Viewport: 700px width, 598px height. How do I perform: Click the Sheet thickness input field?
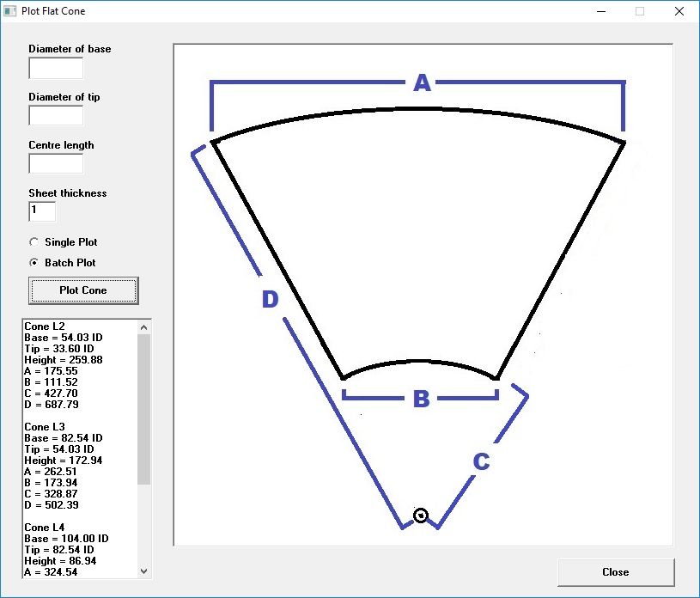[42, 211]
